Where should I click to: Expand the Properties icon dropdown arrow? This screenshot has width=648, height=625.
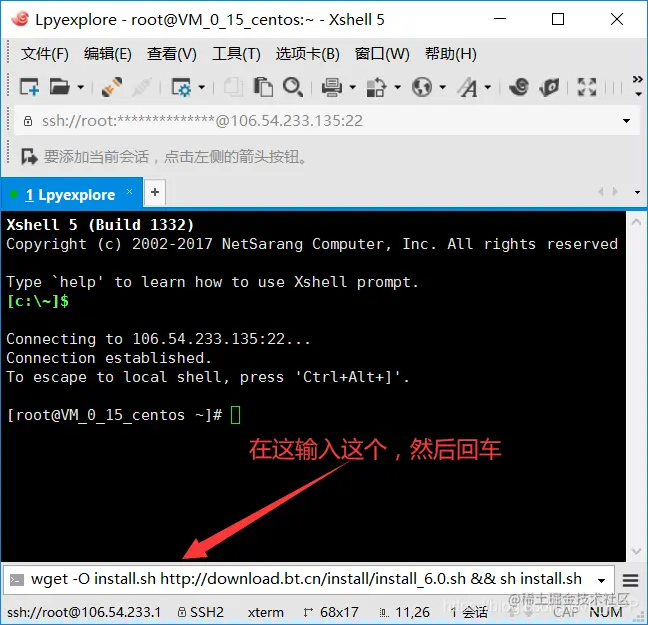click(201, 87)
